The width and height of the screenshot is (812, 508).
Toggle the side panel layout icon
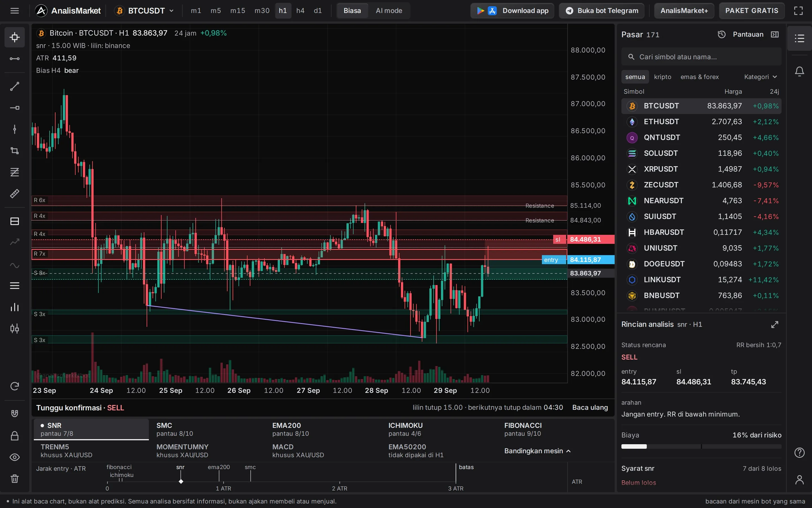775,35
